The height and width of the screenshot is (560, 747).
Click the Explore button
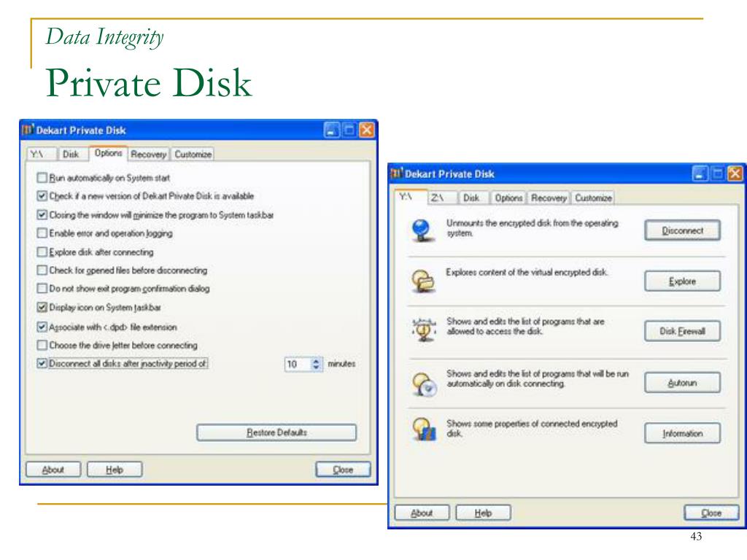[x=682, y=281]
